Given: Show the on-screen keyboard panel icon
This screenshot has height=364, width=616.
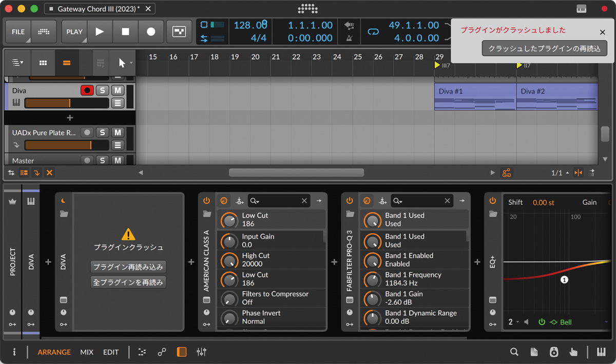Looking at the screenshot, I should [601, 352].
